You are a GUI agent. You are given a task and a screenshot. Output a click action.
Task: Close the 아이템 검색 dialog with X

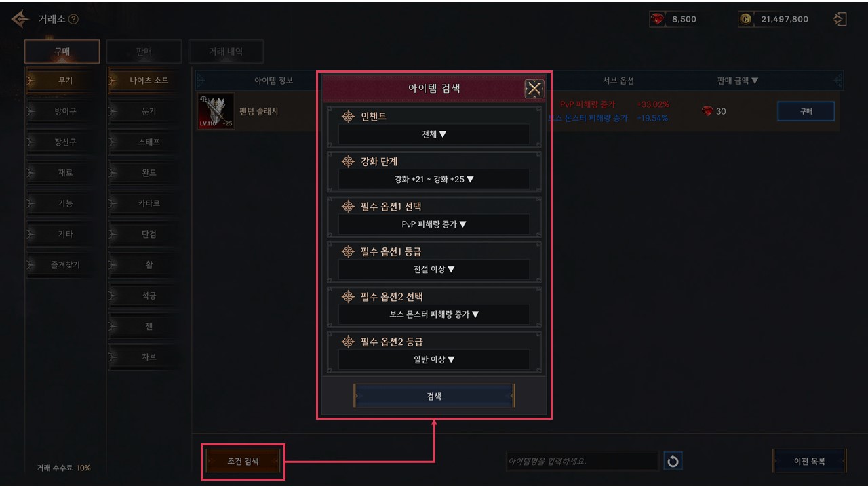[x=535, y=89]
